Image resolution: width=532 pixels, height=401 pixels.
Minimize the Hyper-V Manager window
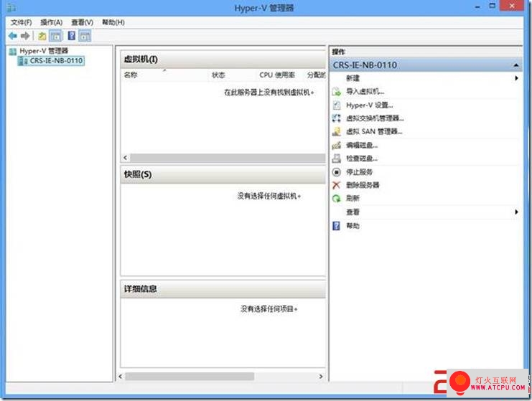click(x=477, y=6)
